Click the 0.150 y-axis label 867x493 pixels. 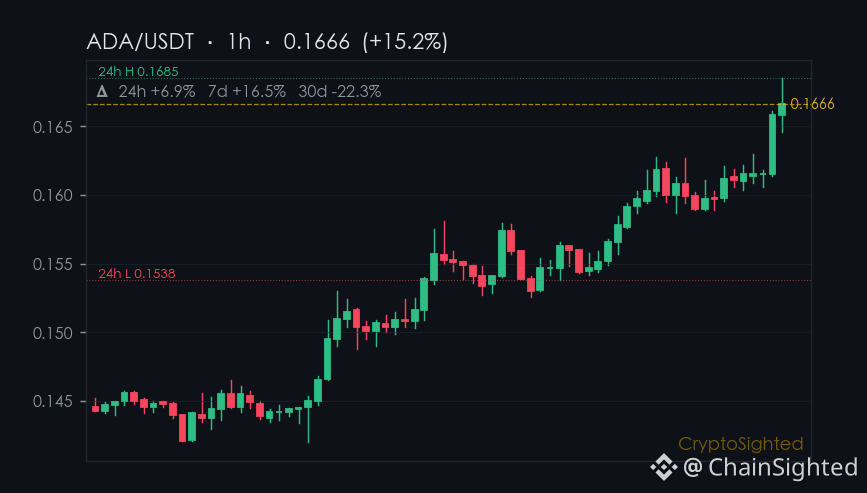53,333
